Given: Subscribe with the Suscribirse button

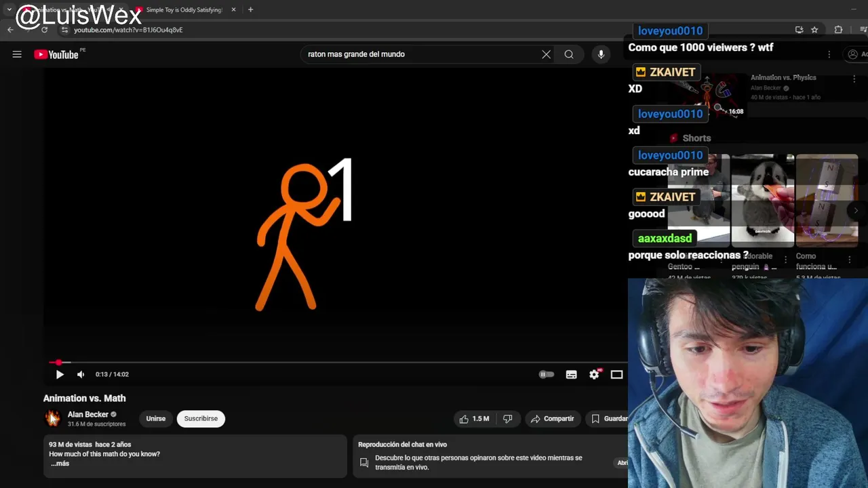Looking at the screenshot, I should (201, 418).
